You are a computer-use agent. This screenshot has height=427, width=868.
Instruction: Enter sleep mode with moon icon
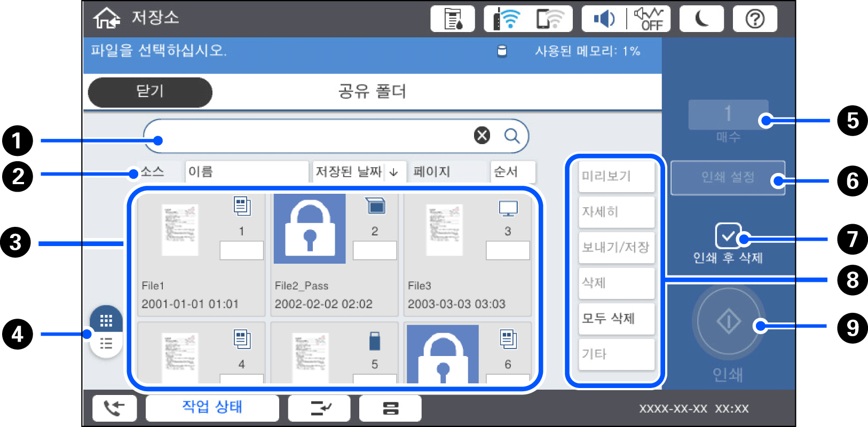point(701,19)
